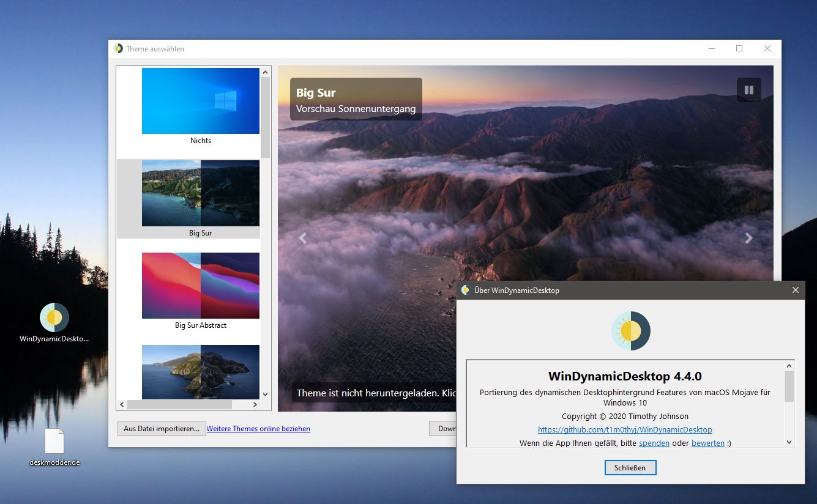Screen dimensions: 817x504
Task: Select the Nichts theme thumbnail
Action: [x=201, y=101]
